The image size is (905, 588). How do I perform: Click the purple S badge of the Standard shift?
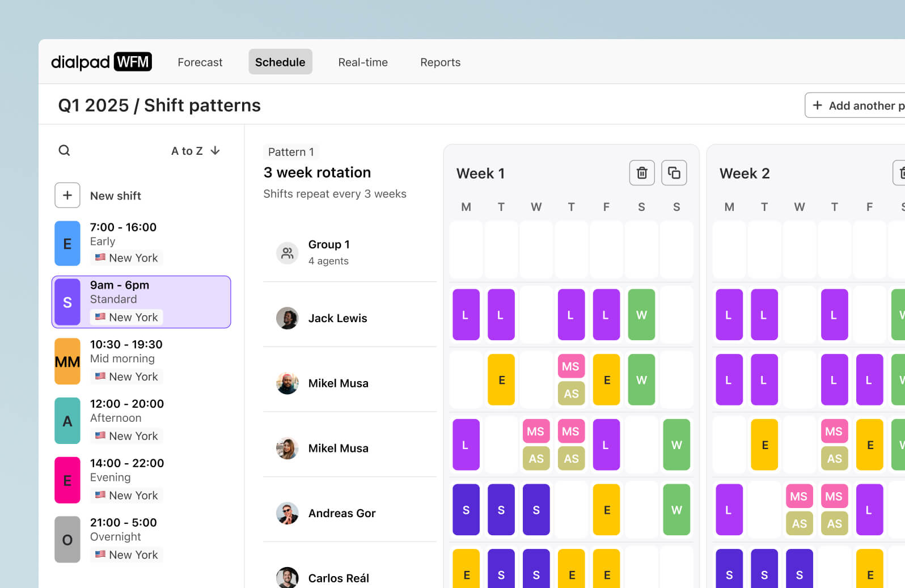point(67,302)
